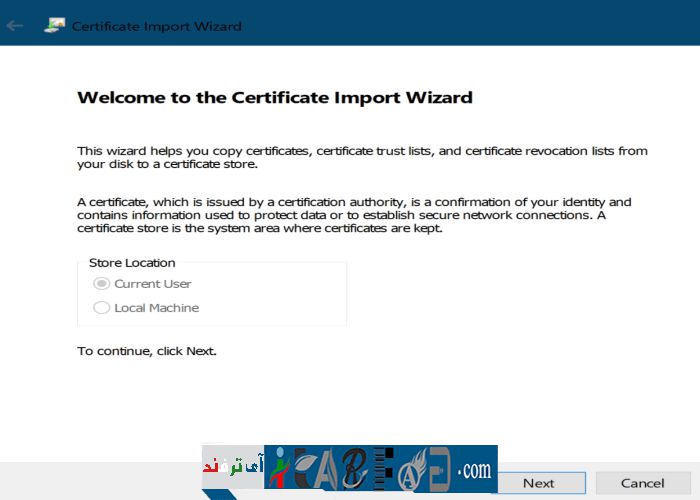Click the Persian text logo in watermark
The image size is (700, 500).
coord(232,467)
